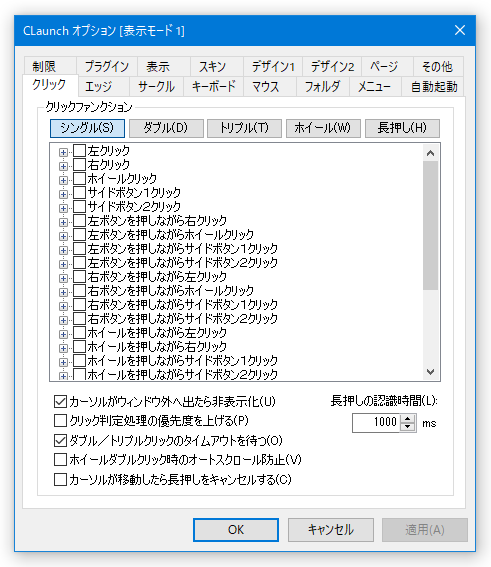Switch to the デザイン1 tab
Image resolution: width=491 pixels, height=567 pixels.
(273, 67)
